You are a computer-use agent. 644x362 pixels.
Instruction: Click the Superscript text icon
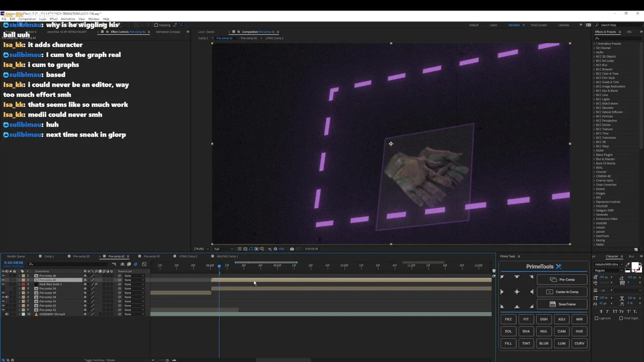click(629, 311)
